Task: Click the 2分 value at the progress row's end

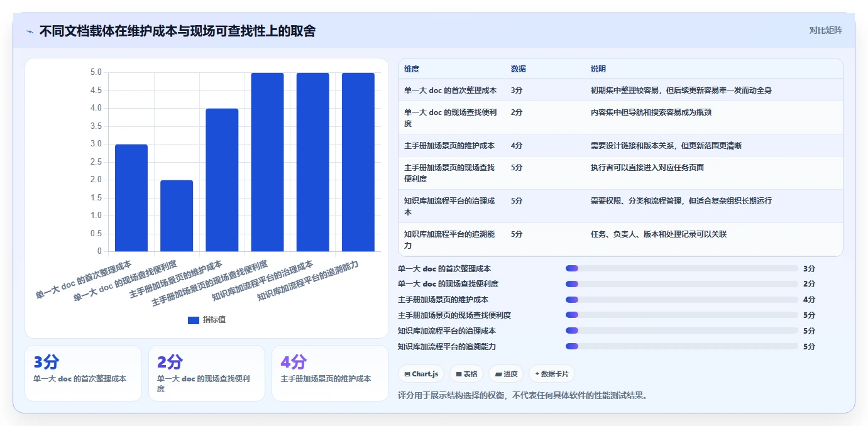Action: coord(809,284)
